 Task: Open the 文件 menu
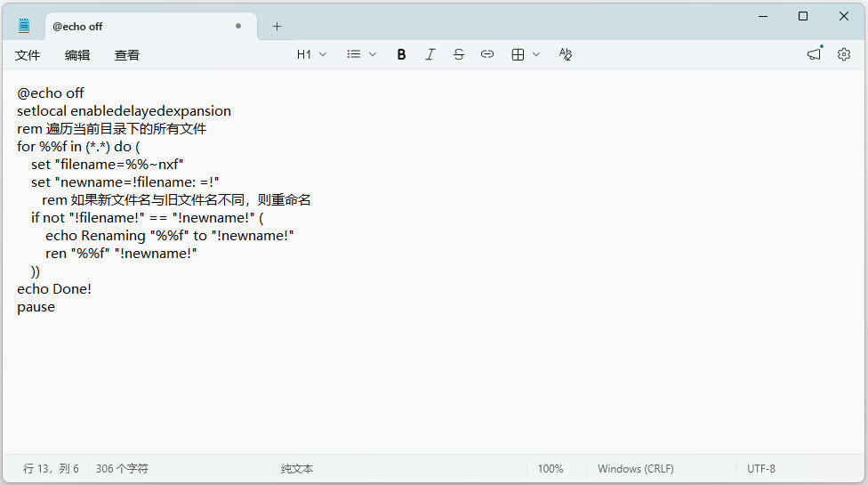[x=27, y=55]
